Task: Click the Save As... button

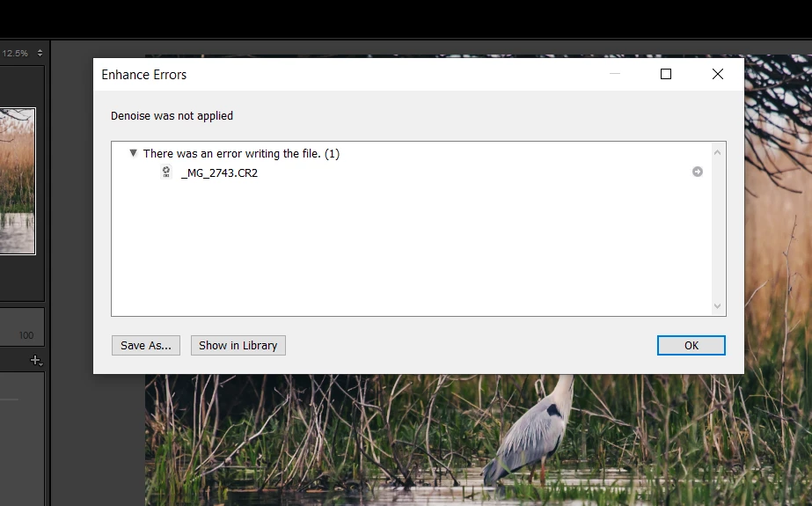Action: (x=146, y=346)
